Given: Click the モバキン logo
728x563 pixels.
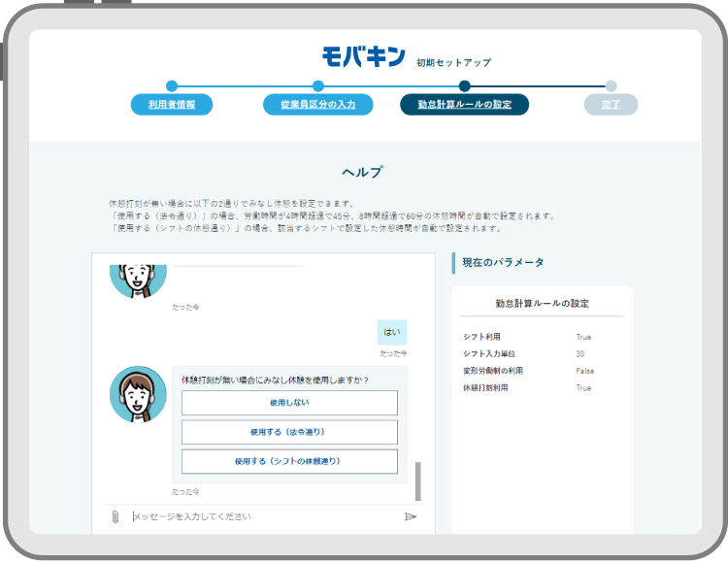Looking at the screenshot, I should 364,56.
